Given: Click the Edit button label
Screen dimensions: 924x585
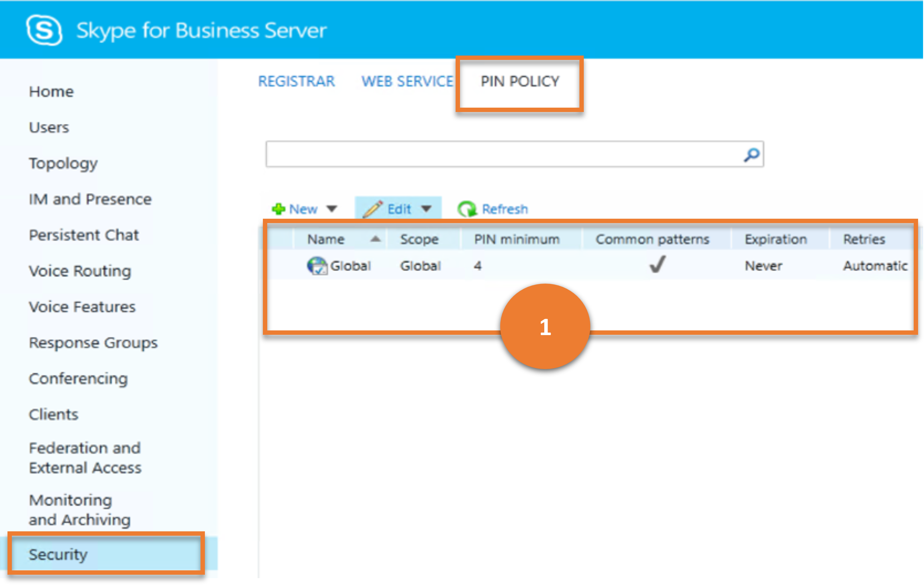Looking at the screenshot, I should [399, 209].
